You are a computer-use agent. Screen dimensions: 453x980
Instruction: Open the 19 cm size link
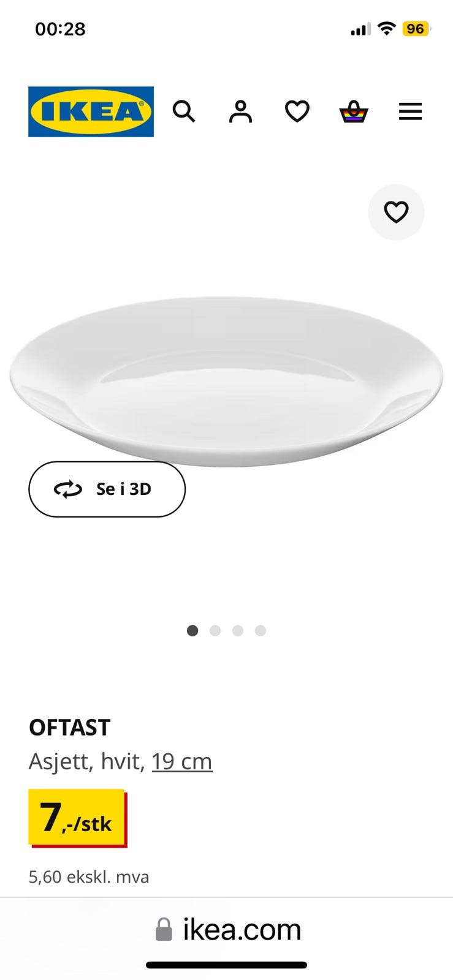[182, 761]
